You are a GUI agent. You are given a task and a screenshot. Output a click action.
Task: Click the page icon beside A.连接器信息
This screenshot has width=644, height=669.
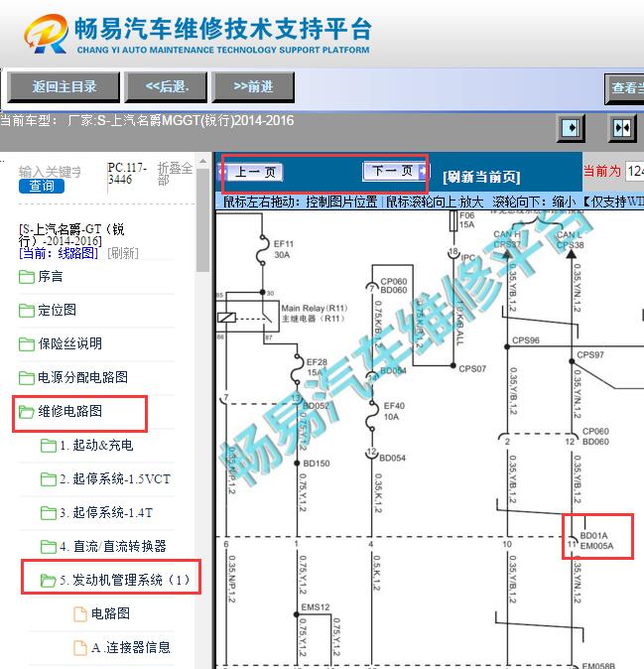coord(80,648)
